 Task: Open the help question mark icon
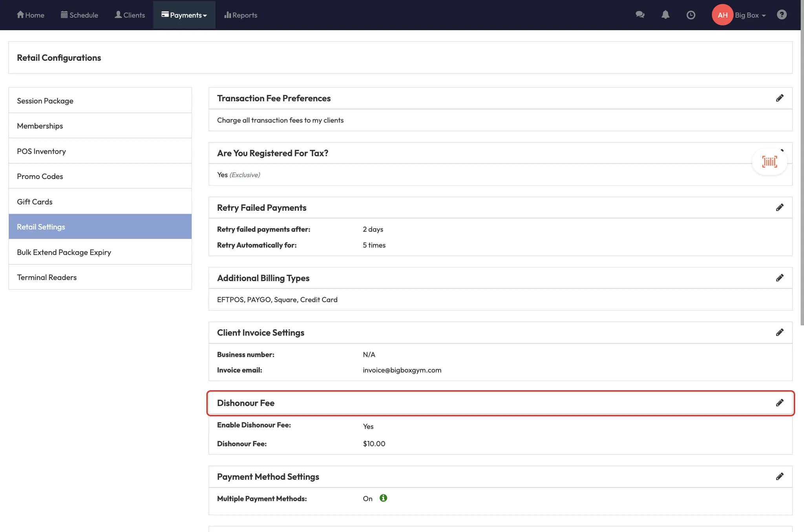[x=782, y=15]
